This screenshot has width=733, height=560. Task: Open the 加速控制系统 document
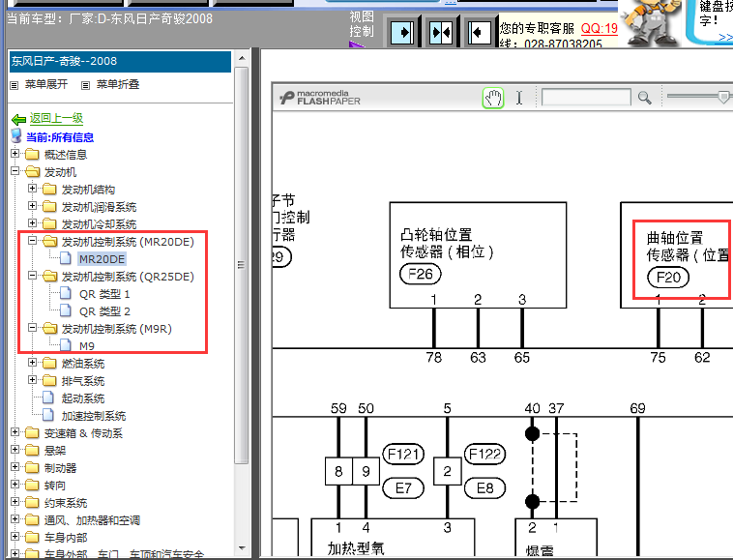point(94,416)
